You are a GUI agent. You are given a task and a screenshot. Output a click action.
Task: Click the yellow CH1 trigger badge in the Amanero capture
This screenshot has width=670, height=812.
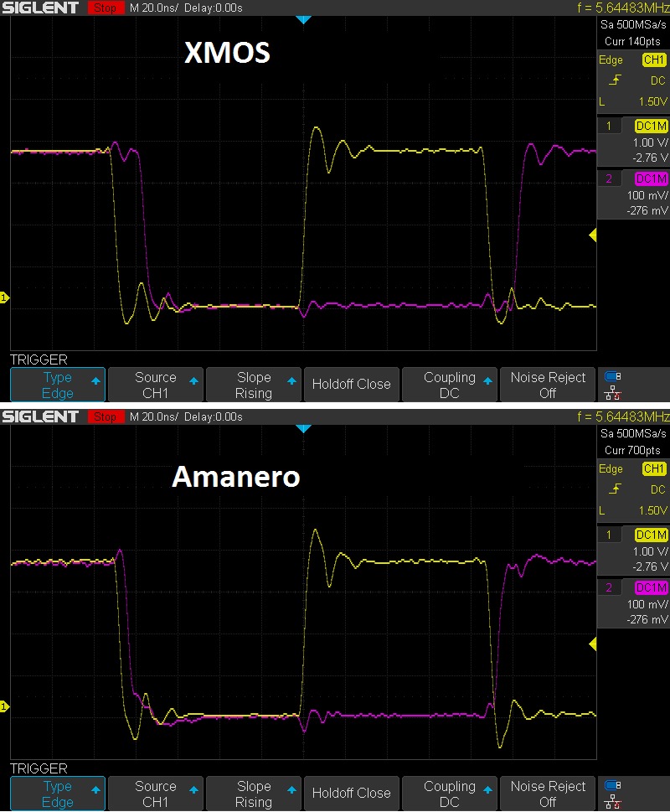[x=654, y=468]
